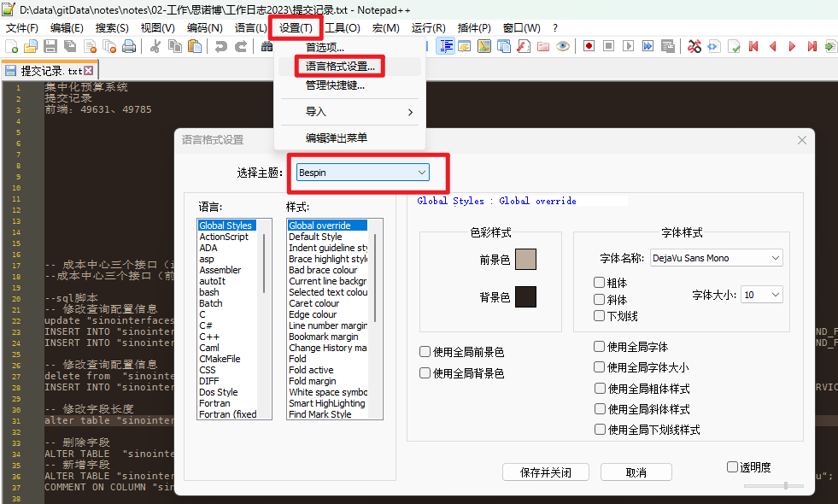Open the 字体大小 font size dropdown
Viewport: 838px width, 504px height.
[x=761, y=295]
